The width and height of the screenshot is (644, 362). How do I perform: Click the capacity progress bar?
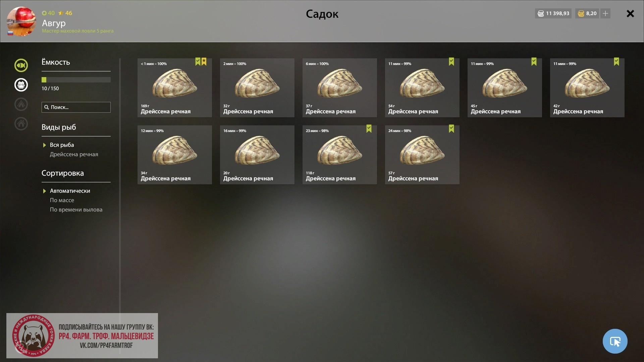coord(76,80)
